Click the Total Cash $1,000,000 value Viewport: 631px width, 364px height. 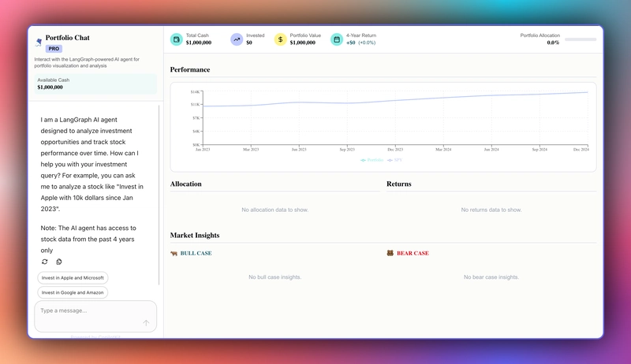pyautogui.click(x=199, y=43)
